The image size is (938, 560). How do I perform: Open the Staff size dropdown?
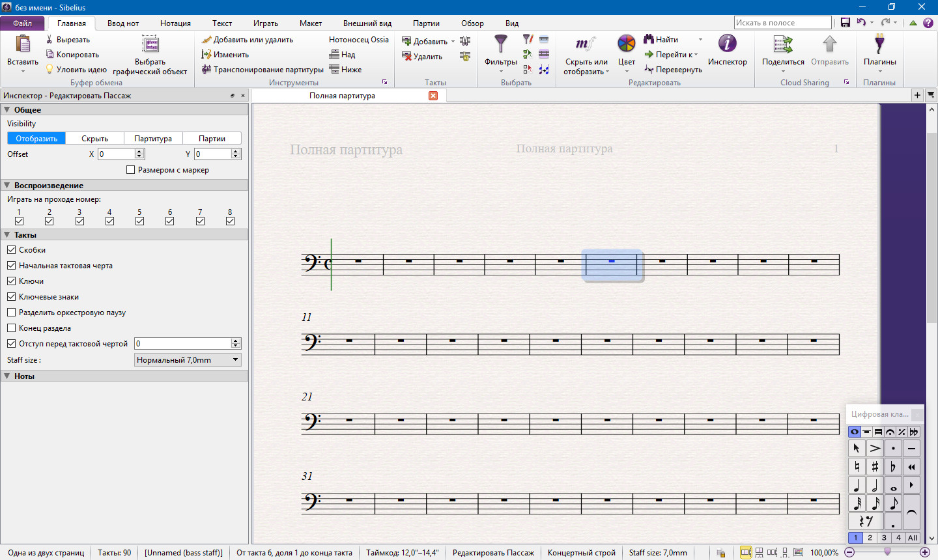[188, 360]
